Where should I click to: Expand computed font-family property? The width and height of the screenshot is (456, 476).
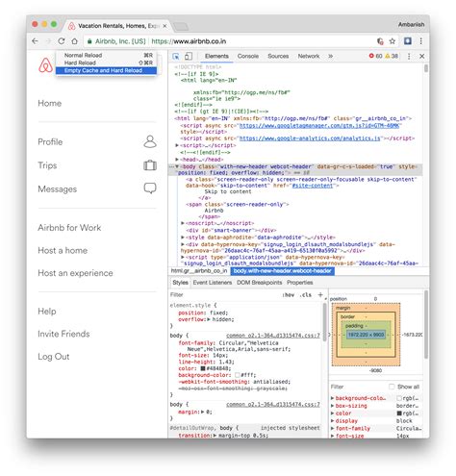pos(333,429)
